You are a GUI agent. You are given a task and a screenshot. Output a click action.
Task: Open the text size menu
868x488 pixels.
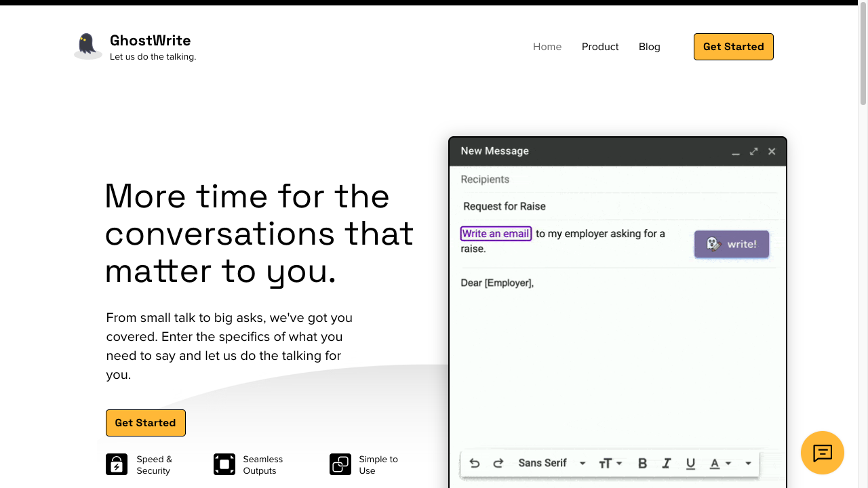click(x=610, y=464)
